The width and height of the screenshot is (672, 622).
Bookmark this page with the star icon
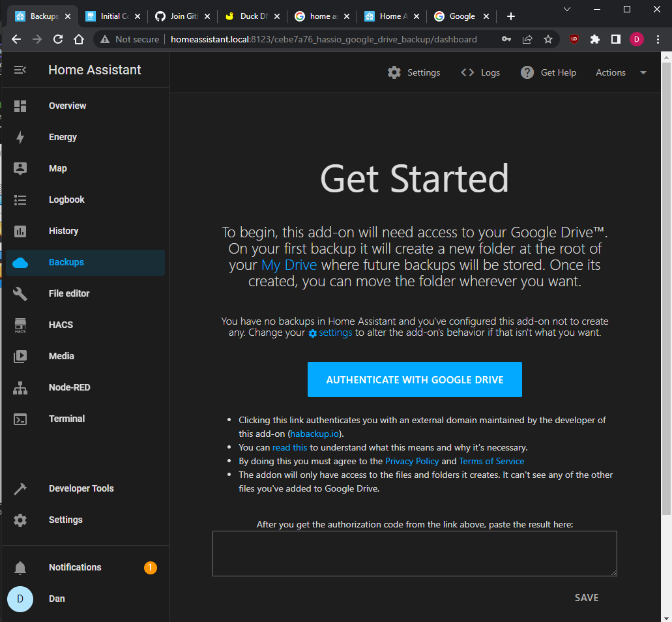pos(548,39)
